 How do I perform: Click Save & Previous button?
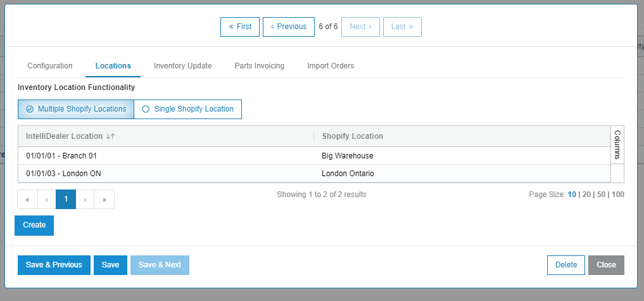pyautogui.click(x=54, y=266)
